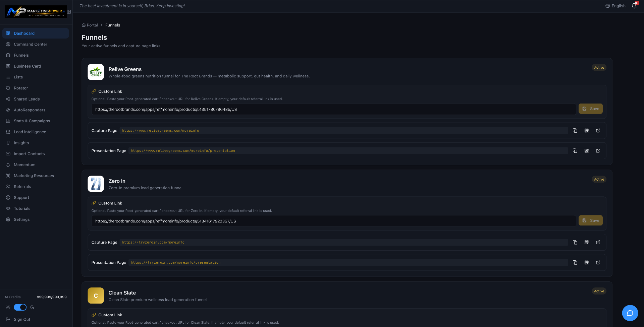Open Insights page
The height and width of the screenshot is (327, 644).
[x=36, y=143]
